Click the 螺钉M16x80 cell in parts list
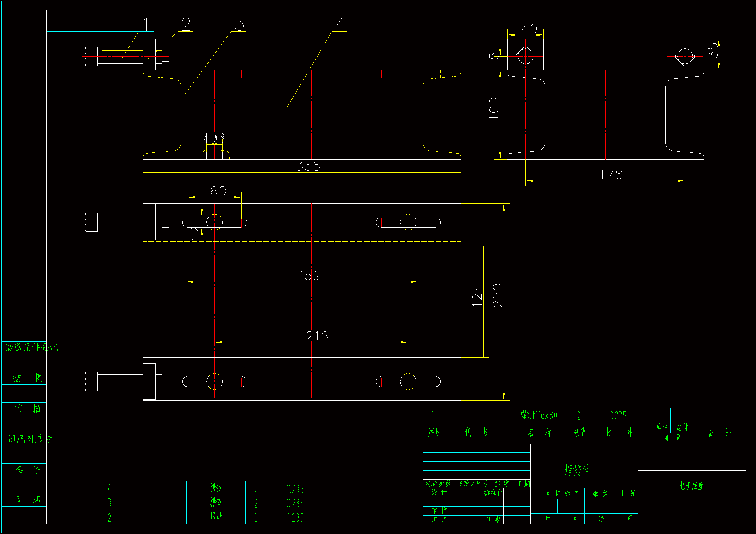This screenshot has height=534, width=756. (x=539, y=415)
